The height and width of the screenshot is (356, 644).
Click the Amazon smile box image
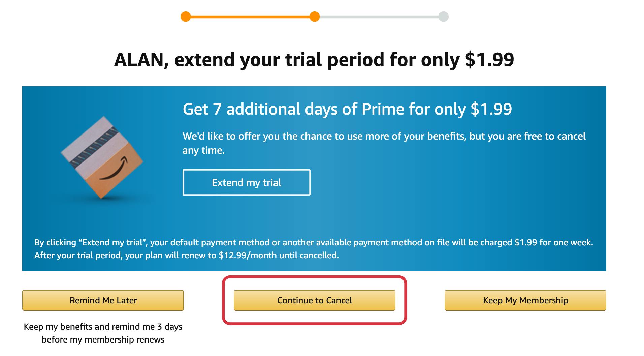102,157
